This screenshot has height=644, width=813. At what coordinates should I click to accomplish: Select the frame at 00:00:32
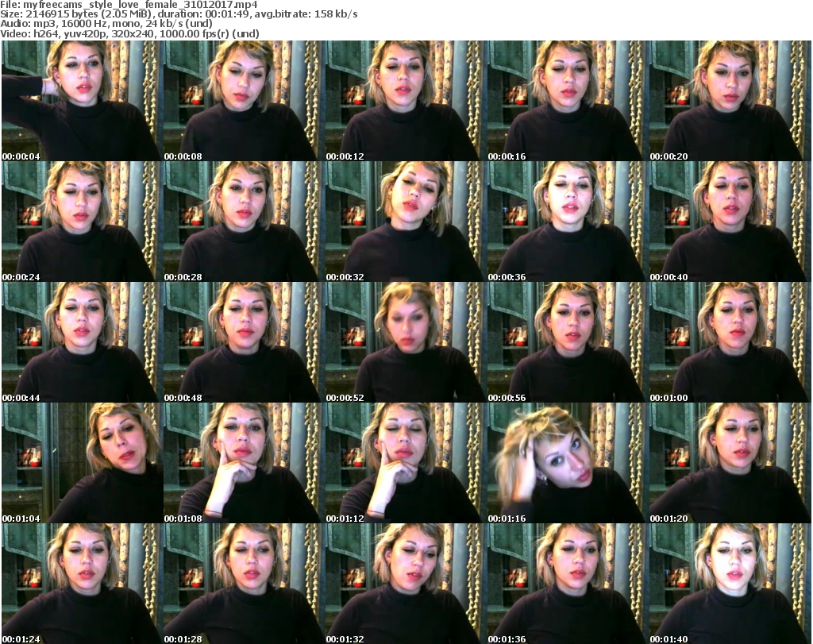[x=406, y=222]
